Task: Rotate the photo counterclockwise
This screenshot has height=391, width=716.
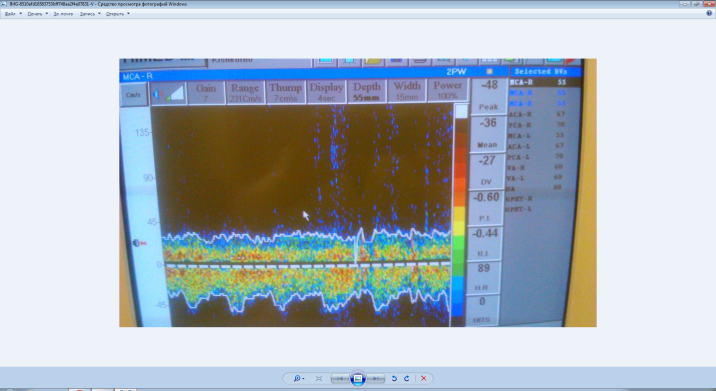Action: pos(394,378)
